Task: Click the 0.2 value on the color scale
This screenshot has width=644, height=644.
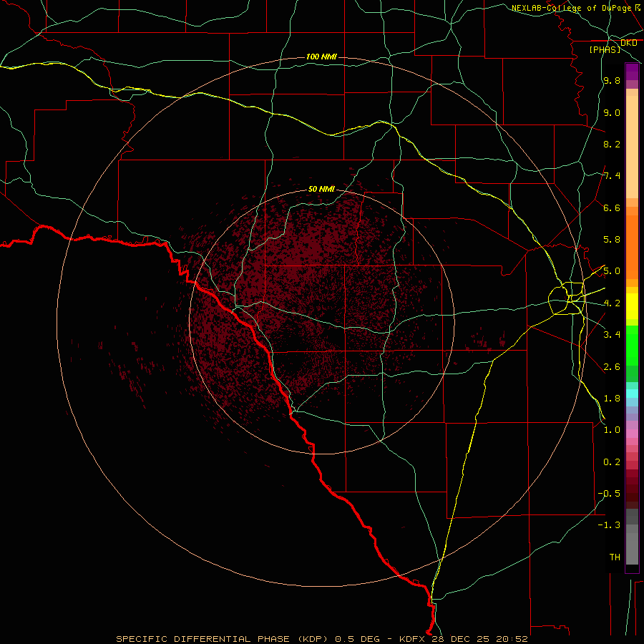Action: tap(612, 462)
